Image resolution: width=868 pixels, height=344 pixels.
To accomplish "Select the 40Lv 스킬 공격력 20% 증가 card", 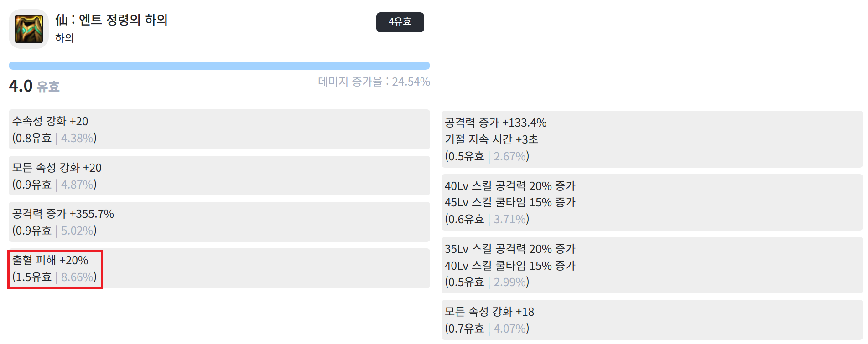I will pyautogui.click(x=652, y=202).
